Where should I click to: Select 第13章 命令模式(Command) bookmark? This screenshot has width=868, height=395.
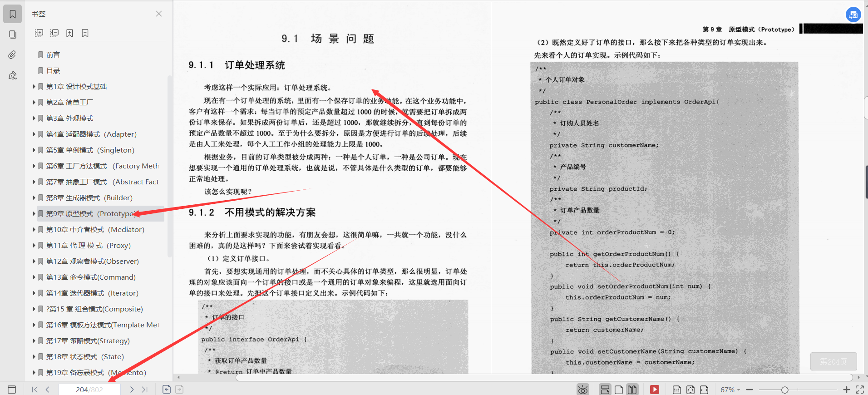91,277
